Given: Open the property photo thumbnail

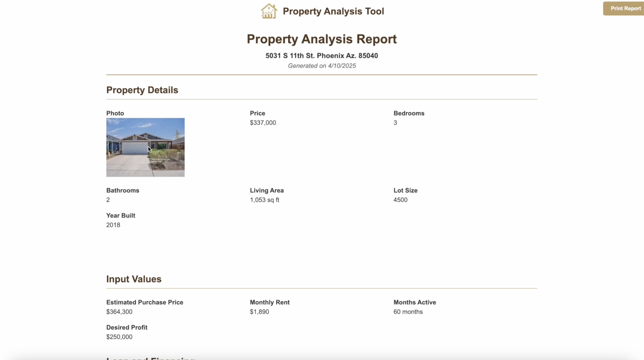Looking at the screenshot, I should tap(146, 147).
